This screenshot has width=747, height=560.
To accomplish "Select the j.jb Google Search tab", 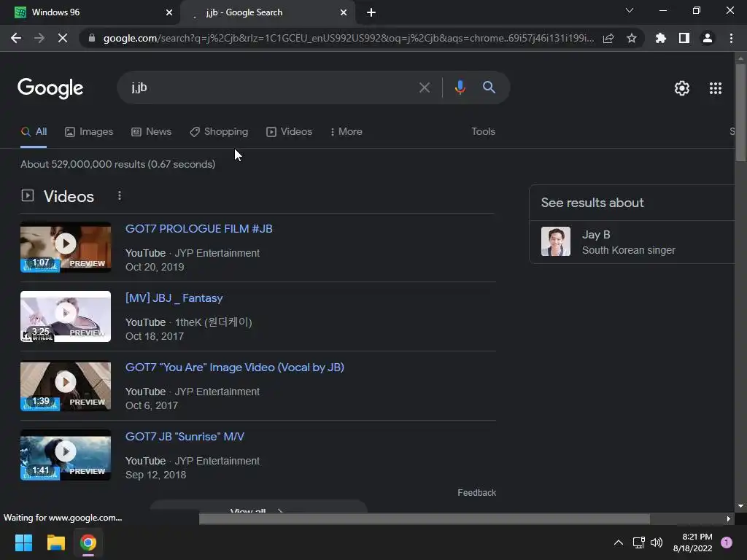I will click(x=267, y=12).
